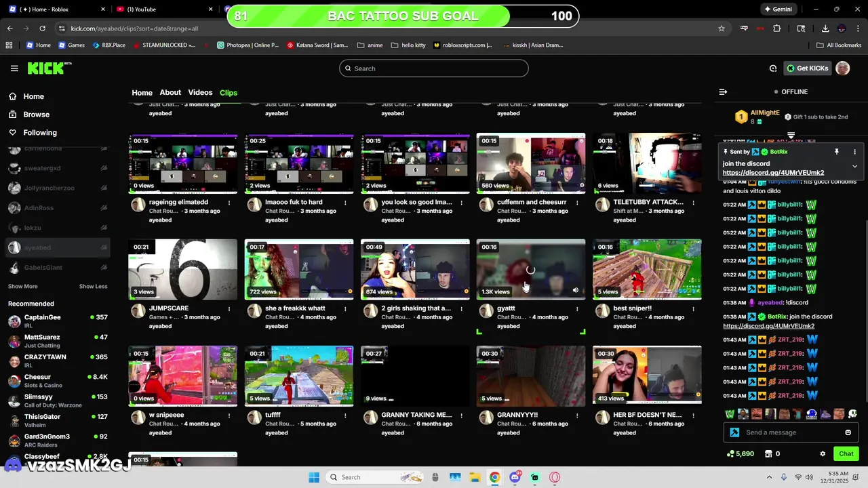Select the Clips tab
Image resolution: width=868 pixels, height=488 pixels.
coord(229,93)
